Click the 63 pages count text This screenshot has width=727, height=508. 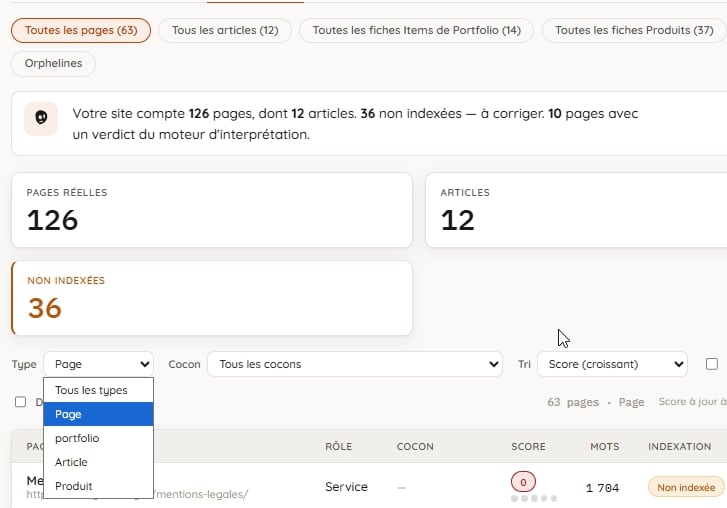573,402
